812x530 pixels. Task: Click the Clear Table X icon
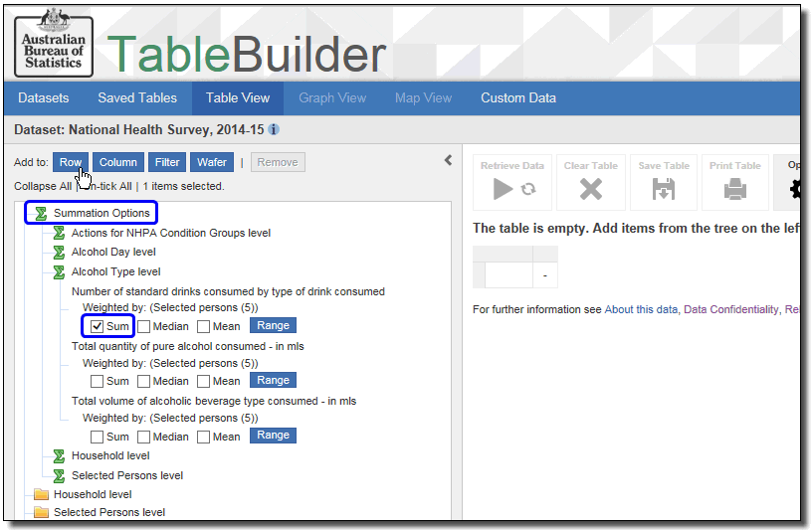point(591,189)
